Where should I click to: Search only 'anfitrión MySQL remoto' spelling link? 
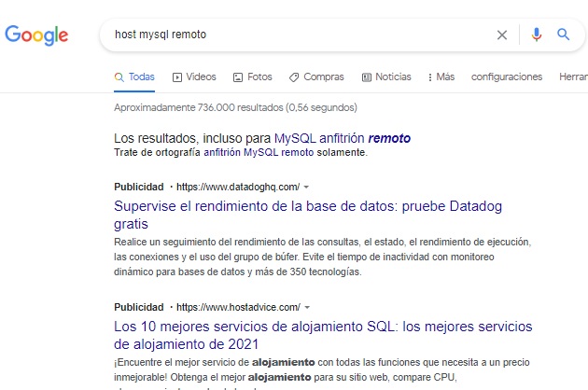click(259, 153)
